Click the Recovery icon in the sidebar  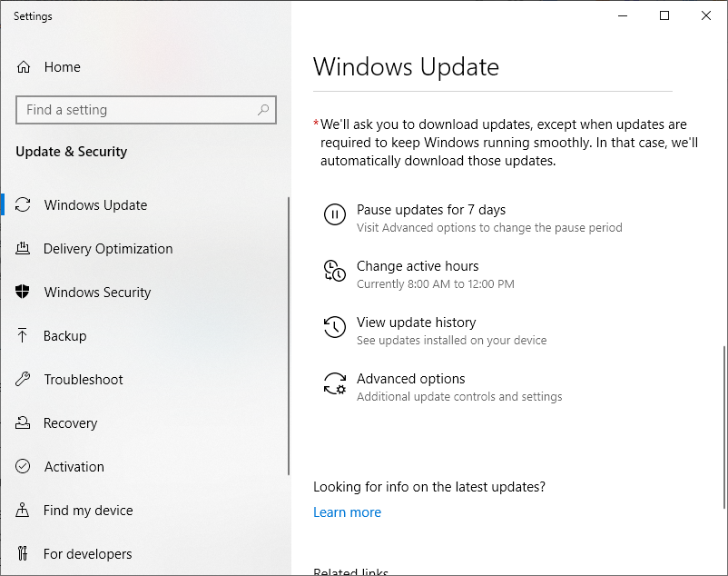coord(23,422)
